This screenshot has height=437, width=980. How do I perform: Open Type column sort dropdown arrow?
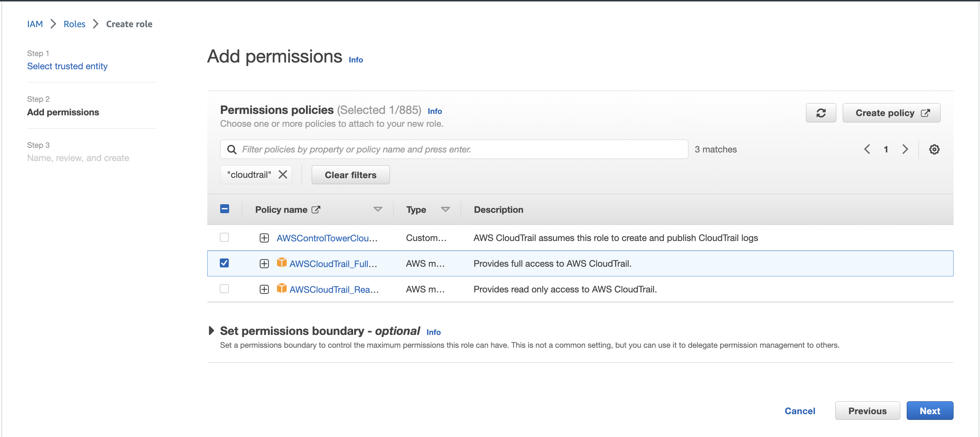445,209
